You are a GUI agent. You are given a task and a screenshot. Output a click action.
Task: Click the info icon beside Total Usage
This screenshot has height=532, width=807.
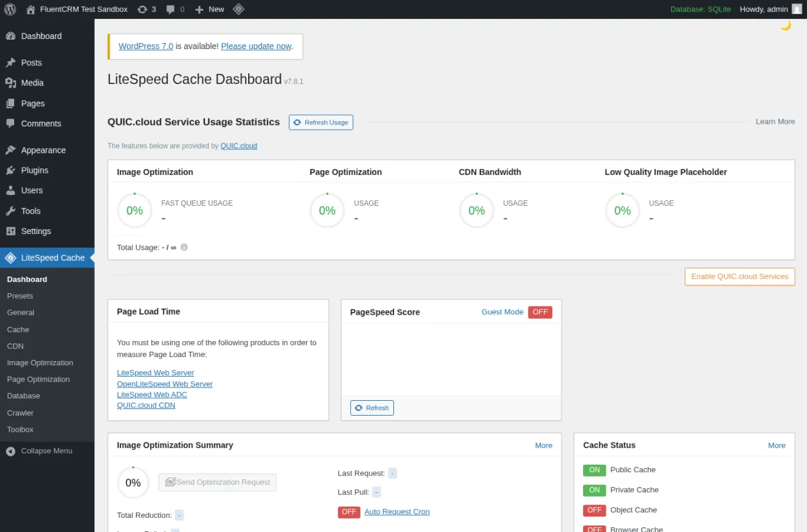[184, 247]
